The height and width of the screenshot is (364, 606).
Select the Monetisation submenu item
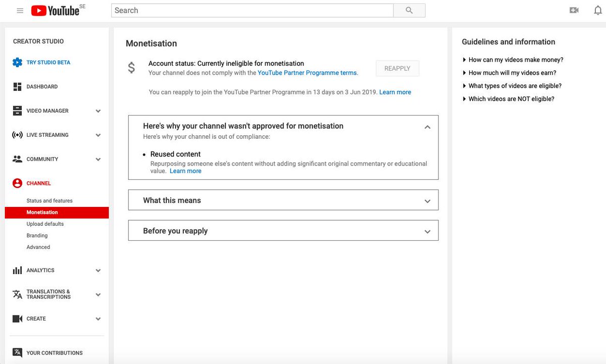click(57, 213)
